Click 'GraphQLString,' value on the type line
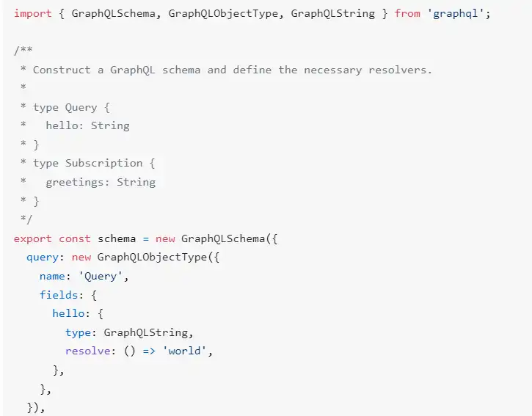This screenshot has width=532, height=416. click(x=149, y=332)
